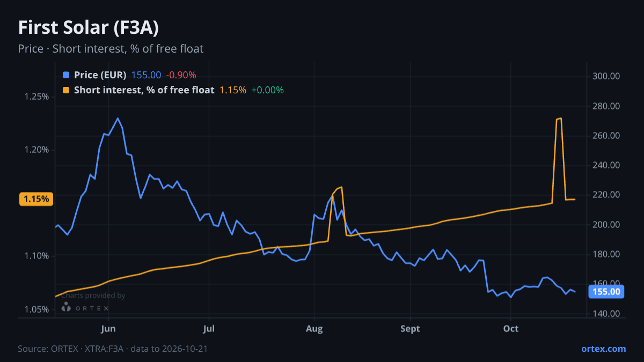Screen dimensions: 644x362
Task: Click the +0.00% short interest change value
Action: point(267,90)
